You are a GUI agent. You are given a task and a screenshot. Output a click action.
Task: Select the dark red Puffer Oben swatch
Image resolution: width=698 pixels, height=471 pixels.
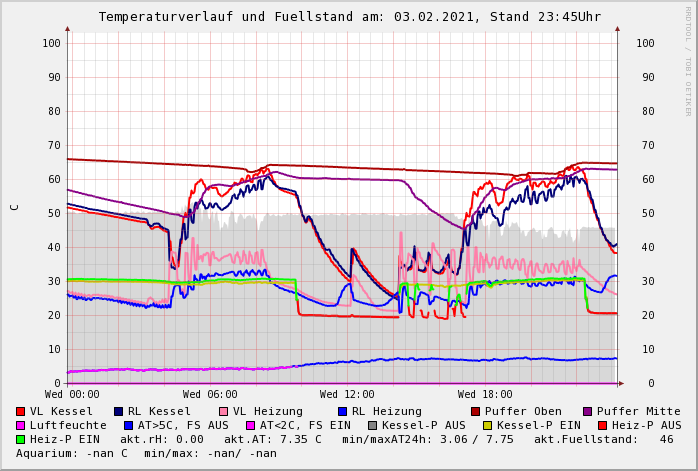click(476, 412)
